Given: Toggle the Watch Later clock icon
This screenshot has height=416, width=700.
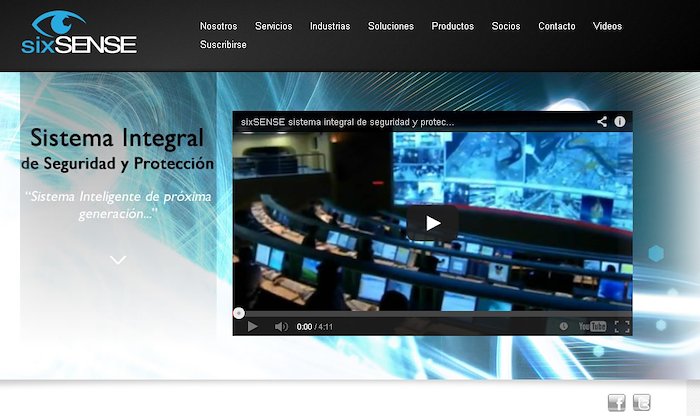Looking at the screenshot, I should [564, 327].
